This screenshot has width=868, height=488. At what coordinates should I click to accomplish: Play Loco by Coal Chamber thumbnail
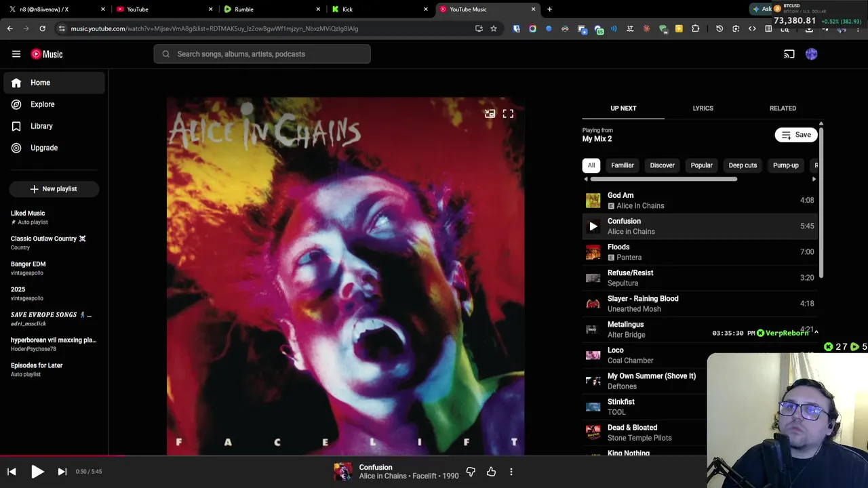coord(593,355)
